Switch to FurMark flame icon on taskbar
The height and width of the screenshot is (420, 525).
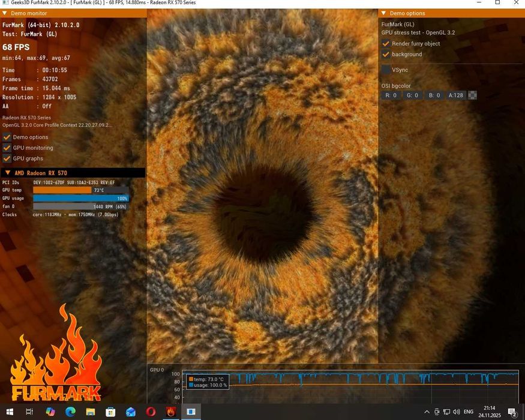[171, 412]
